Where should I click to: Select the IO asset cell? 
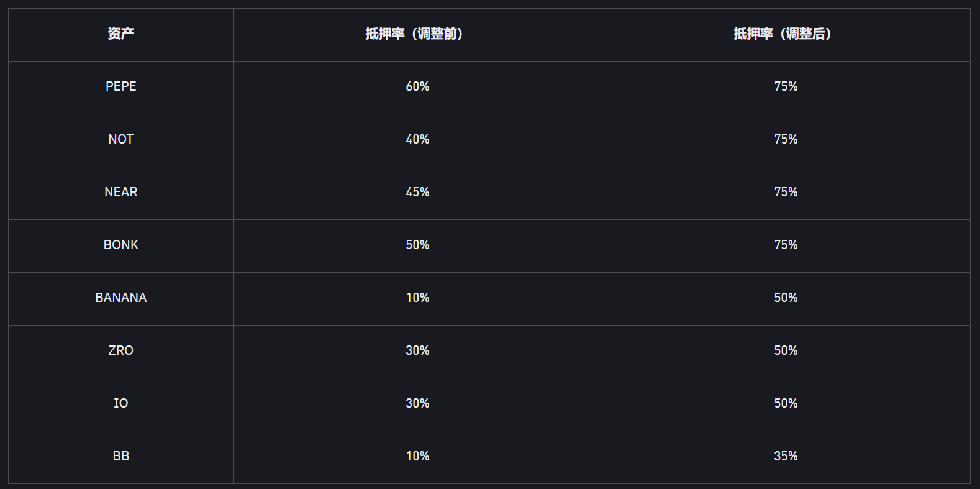[x=120, y=404]
